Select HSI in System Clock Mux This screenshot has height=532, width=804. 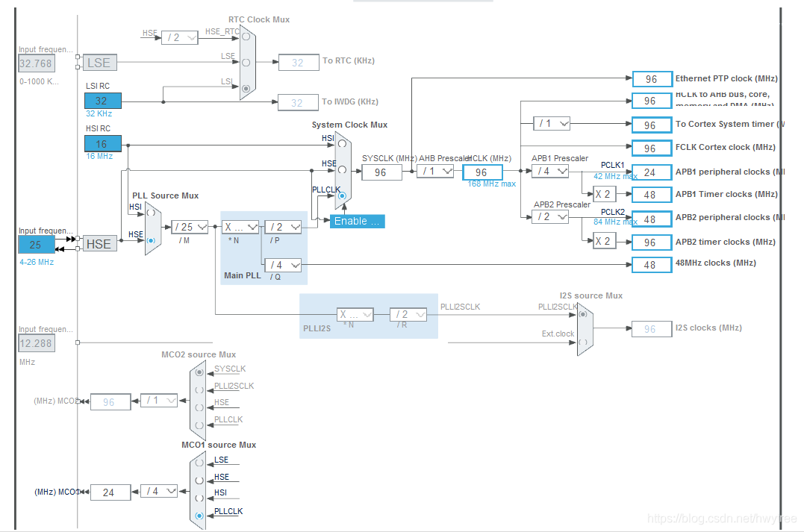[342, 144]
